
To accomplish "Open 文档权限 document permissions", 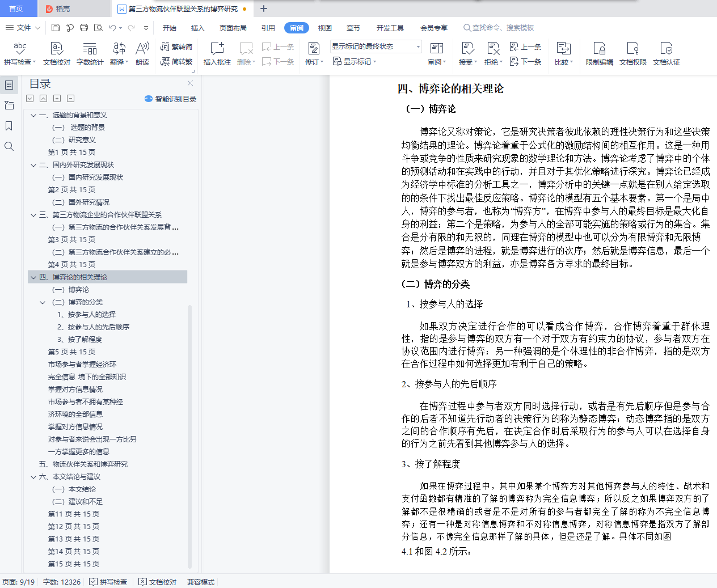I will pyautogui.click(x=633, y=54).
